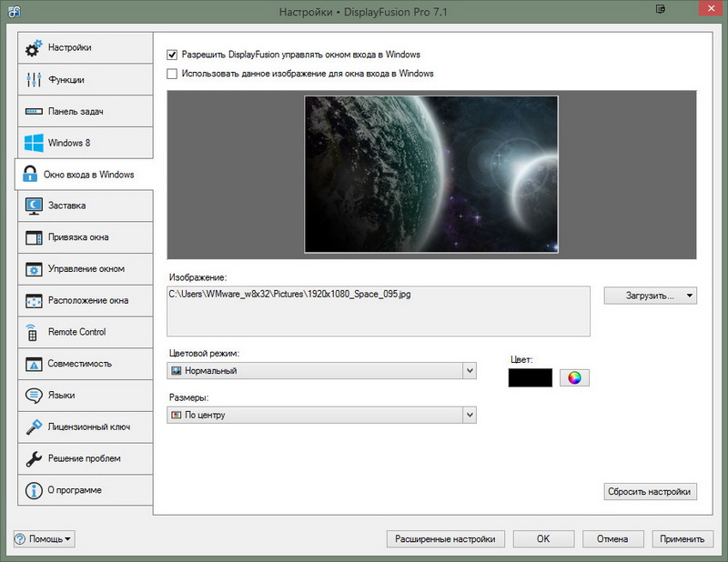
Task: Click the Отмена cancel button
Action: 612,538
